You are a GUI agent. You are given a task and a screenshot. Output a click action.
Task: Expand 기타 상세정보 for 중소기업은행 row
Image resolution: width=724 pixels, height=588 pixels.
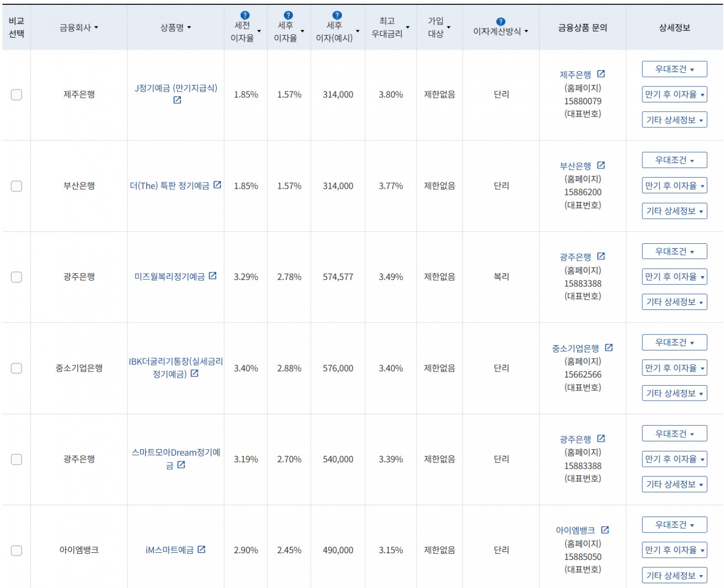point(674,393)
